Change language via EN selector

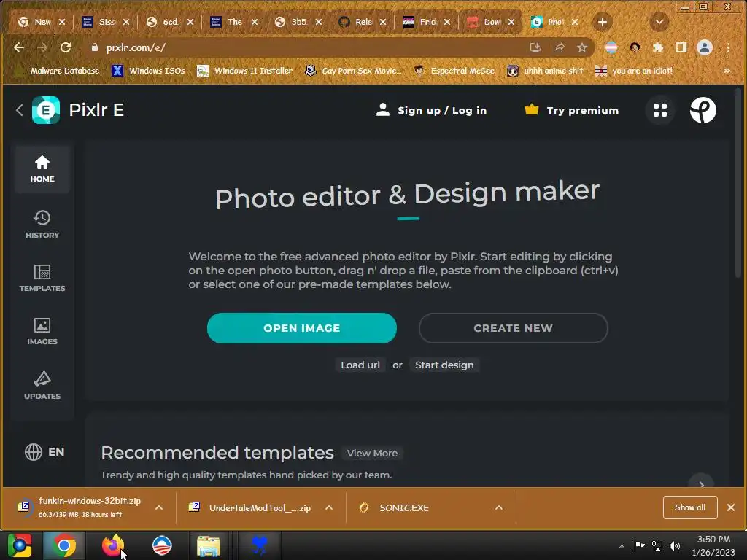coord(55,452)
